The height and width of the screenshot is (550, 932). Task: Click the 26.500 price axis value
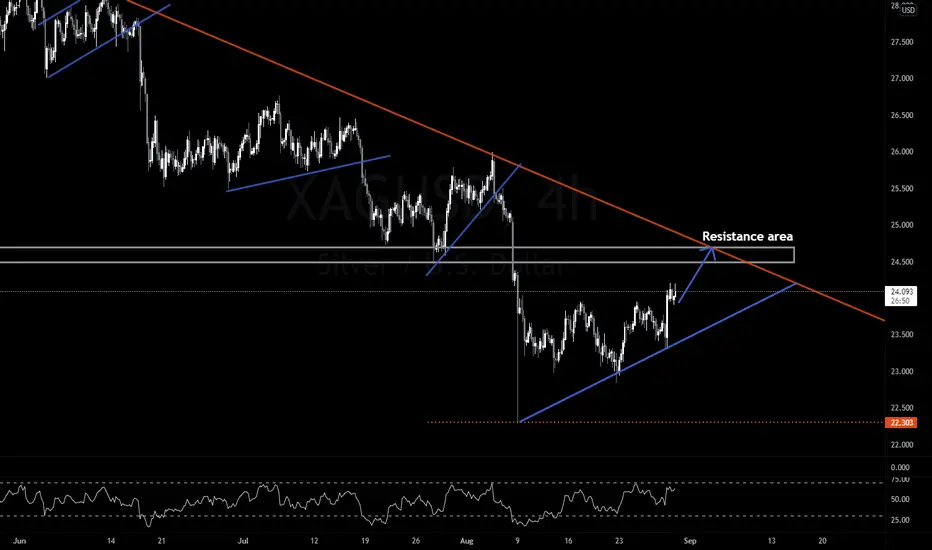click(902, 115)
